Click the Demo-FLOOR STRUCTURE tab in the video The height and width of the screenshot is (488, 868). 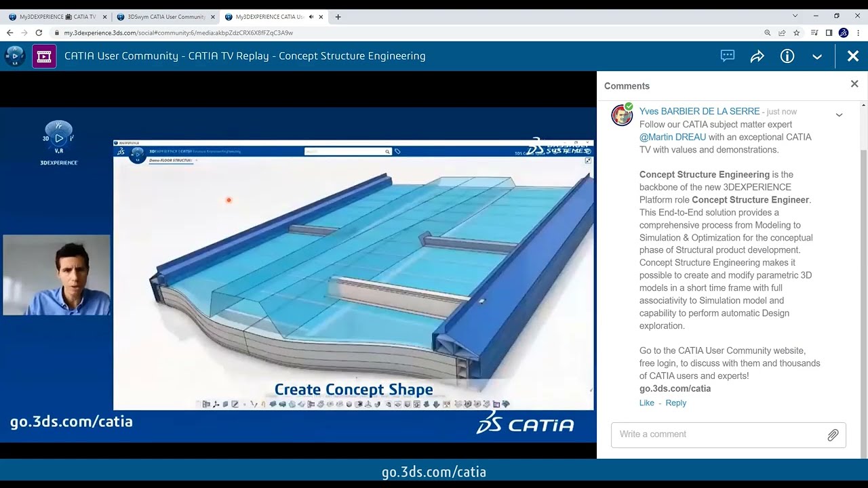[171, 161]
